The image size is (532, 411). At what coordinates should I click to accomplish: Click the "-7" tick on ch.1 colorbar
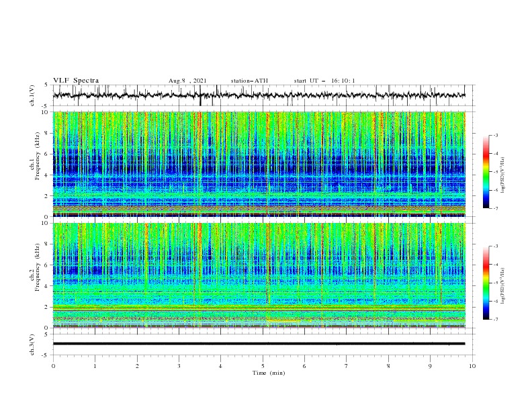pyautogui.click(x=496, y=208)
